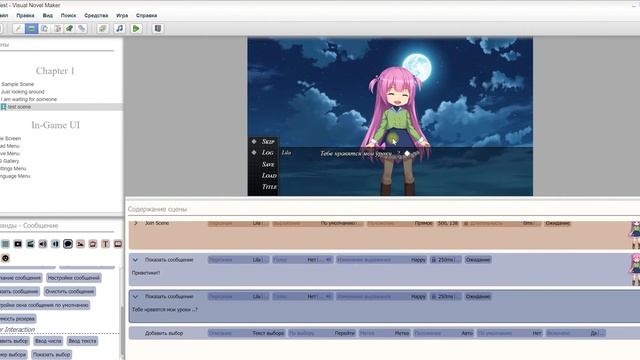
Task: Select the pink background command category icon
Action: (93, 244)
